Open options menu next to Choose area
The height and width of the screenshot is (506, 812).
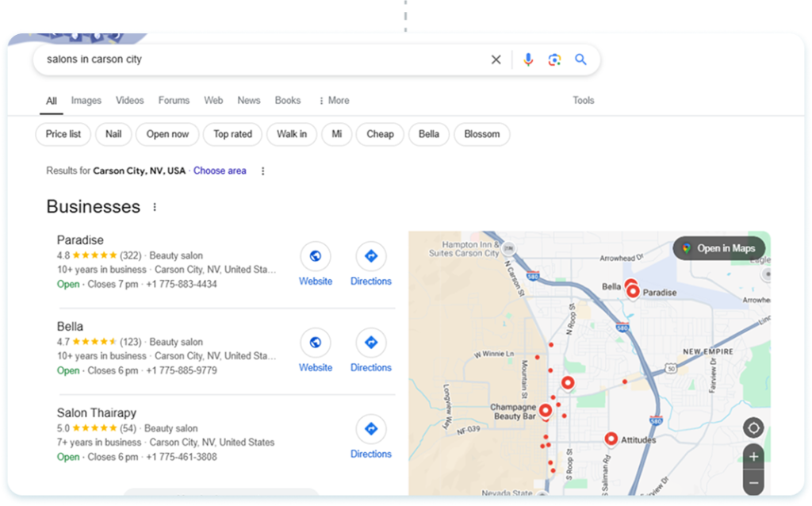[263, 171]
